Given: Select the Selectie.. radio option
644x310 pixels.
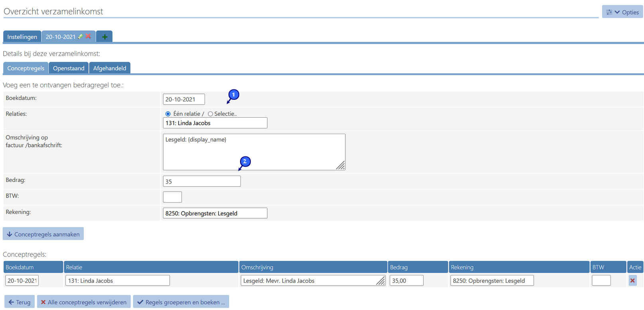Looking at the screenshot, I should click(x=210, y=114).
